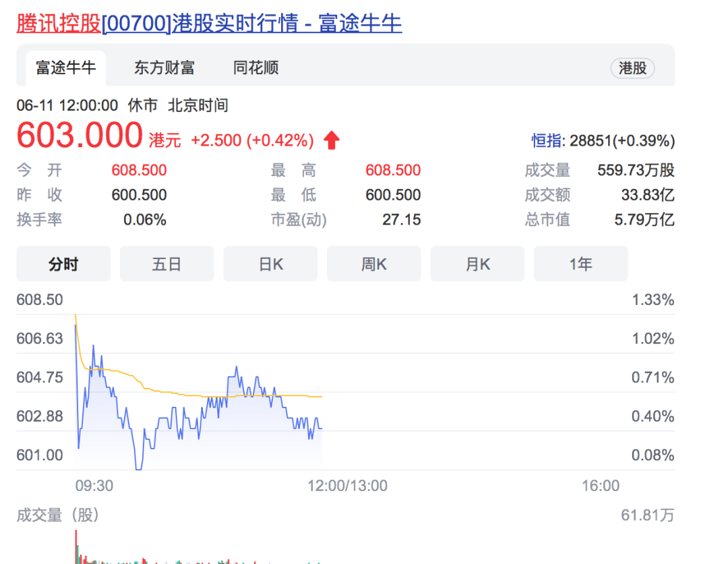This screenshot has height=564, width=728.
Task: Click the 602.88 price axis label
Action: coord(40,416)
